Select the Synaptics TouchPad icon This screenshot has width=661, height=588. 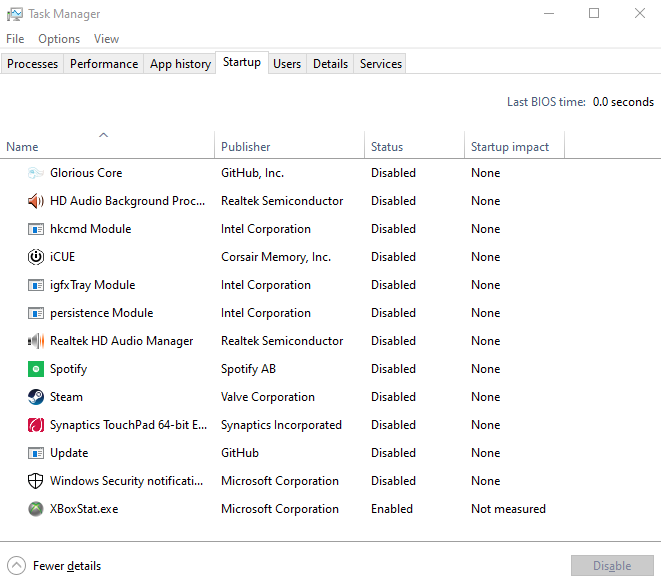click(36, 425)
